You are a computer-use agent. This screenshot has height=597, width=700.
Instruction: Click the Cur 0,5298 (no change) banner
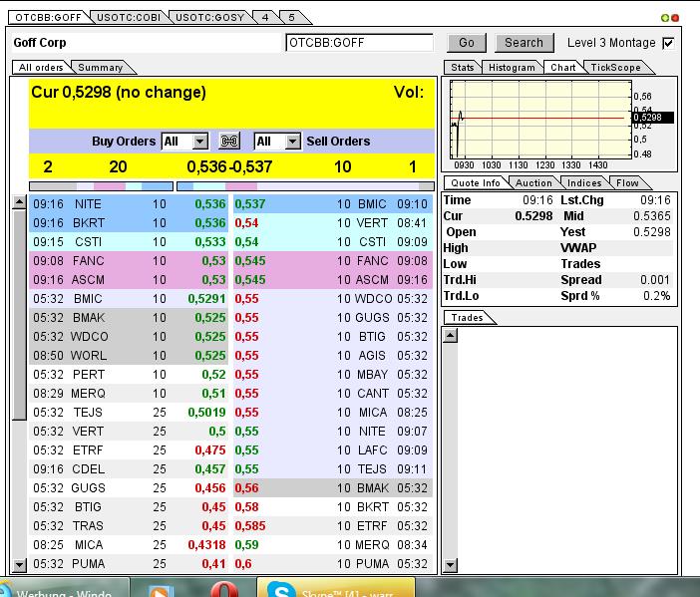click(x=231, y=104)
